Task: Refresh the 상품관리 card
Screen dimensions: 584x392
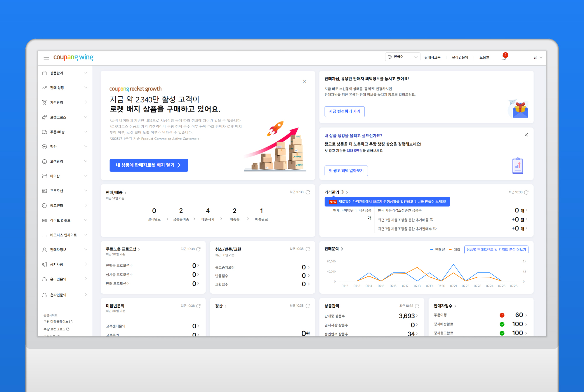Action: point(417,306)
